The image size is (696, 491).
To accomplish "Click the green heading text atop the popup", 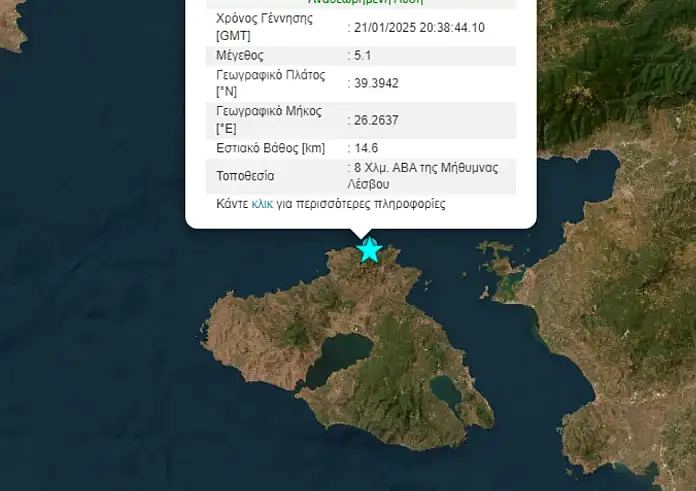I will (x=365, y=2).
